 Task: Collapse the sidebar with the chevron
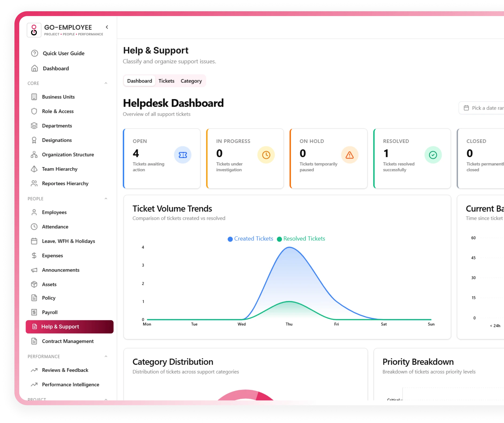[107, 27]
